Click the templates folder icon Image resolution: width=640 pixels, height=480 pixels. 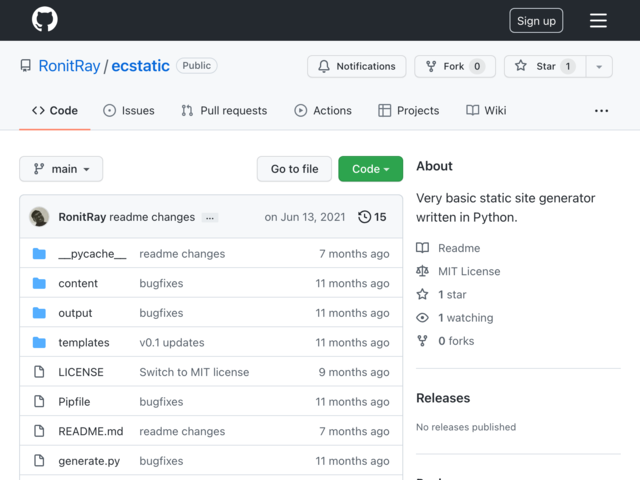point(39,342)
